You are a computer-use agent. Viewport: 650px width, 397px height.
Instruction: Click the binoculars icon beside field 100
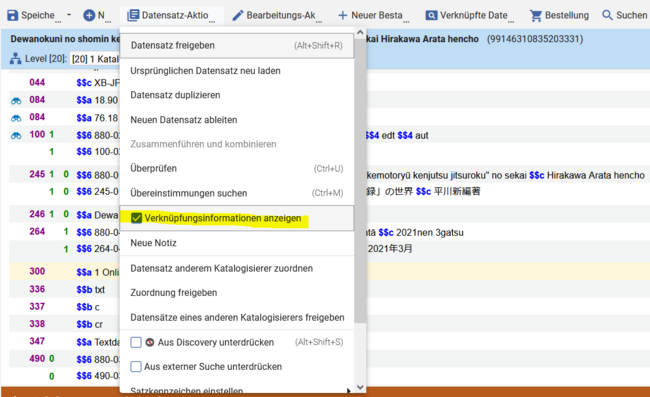tap(16, 136)
